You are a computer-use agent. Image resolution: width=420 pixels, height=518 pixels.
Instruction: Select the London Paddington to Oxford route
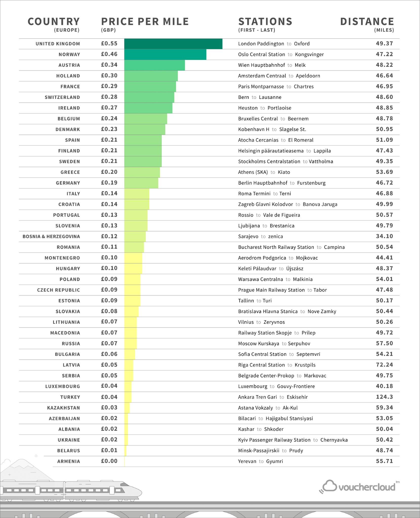click(274, 44)
